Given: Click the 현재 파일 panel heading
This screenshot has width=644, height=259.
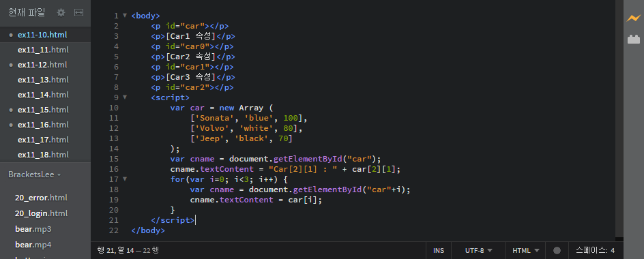Looking at the screenshot, I should point(27,12).
